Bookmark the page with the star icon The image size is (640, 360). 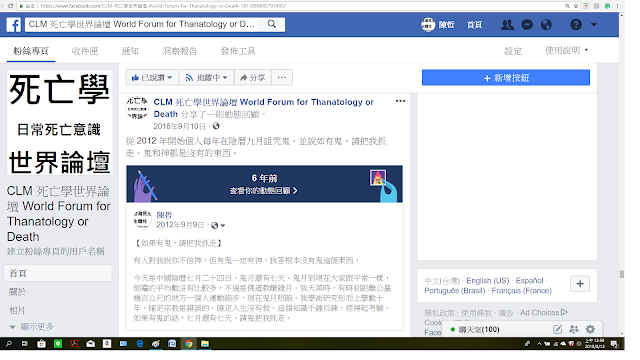(x=576, y=6)
